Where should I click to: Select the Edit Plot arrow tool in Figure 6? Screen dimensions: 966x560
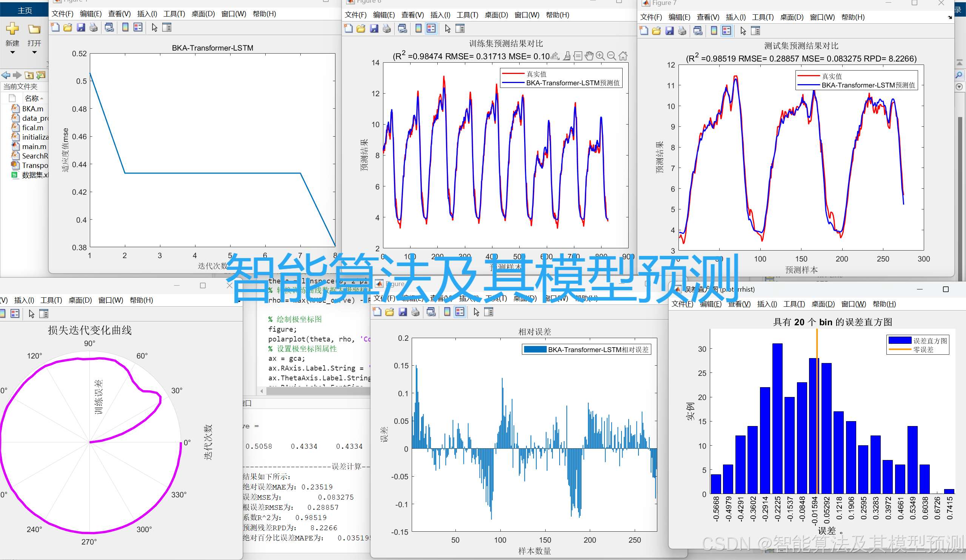(448, 28)
